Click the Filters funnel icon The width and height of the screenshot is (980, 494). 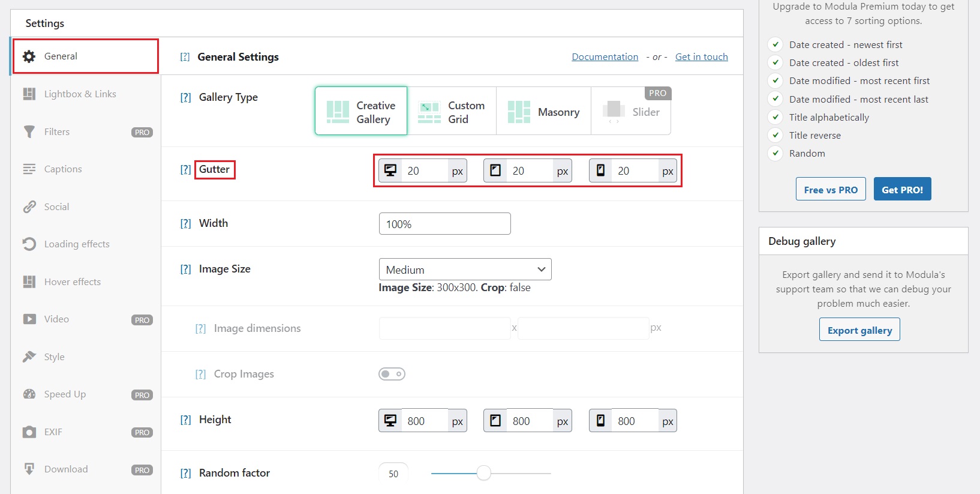(29, 132)
